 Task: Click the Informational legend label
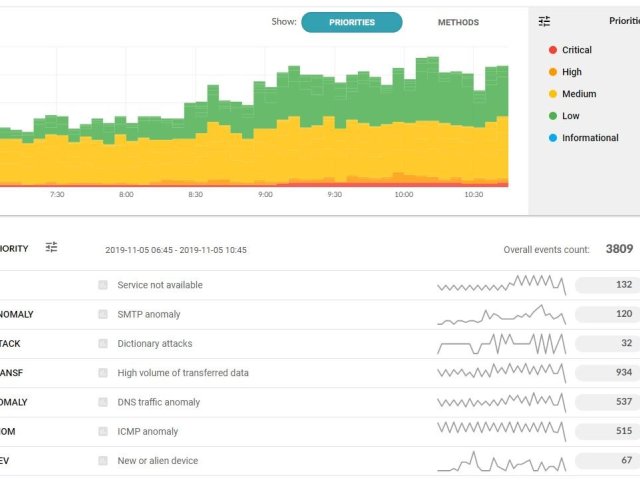pyautogui.click(x=590, y=138)
